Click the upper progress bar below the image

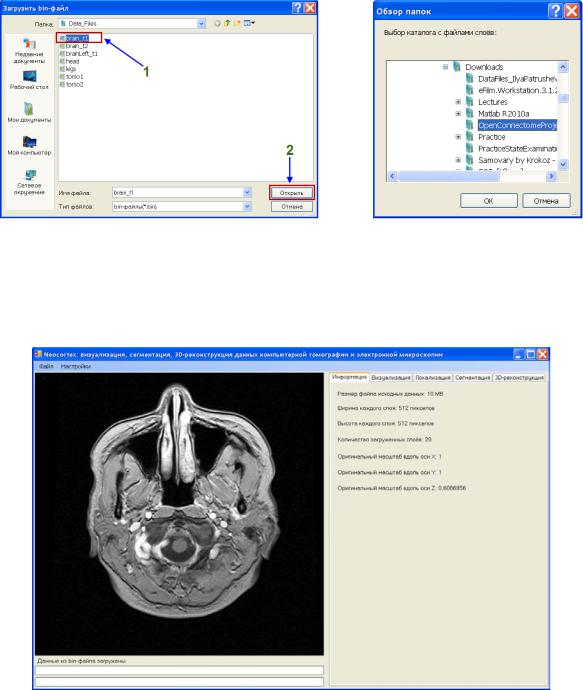[x=180, y=670]
